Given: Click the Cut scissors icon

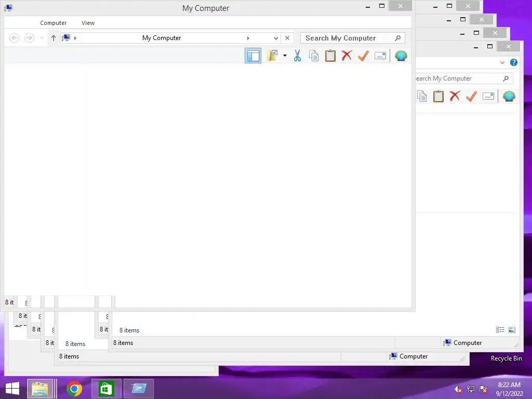Looking at the screenshot, I should 297,56.
